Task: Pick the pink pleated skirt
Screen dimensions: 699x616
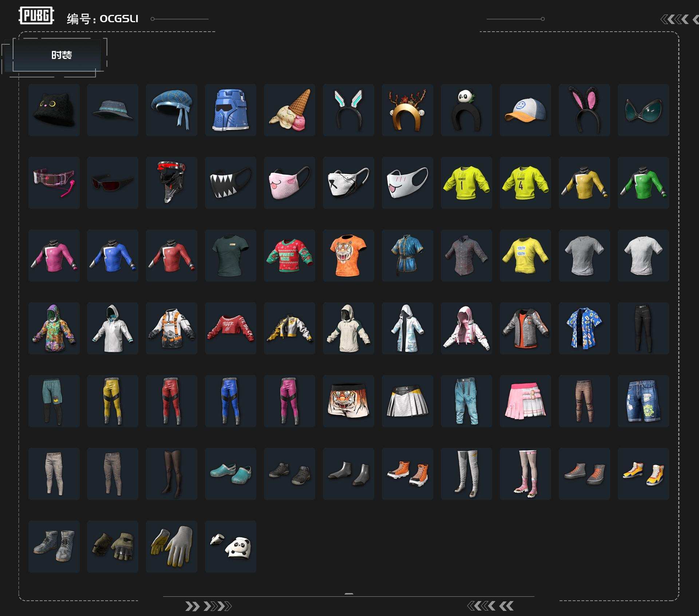Action: [x=525, y=401]
